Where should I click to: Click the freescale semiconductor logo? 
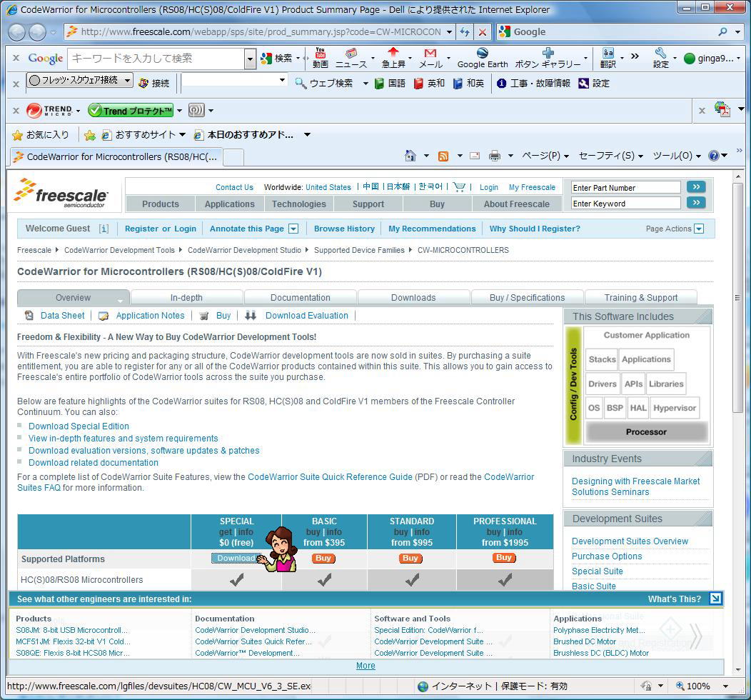point(61,194)
